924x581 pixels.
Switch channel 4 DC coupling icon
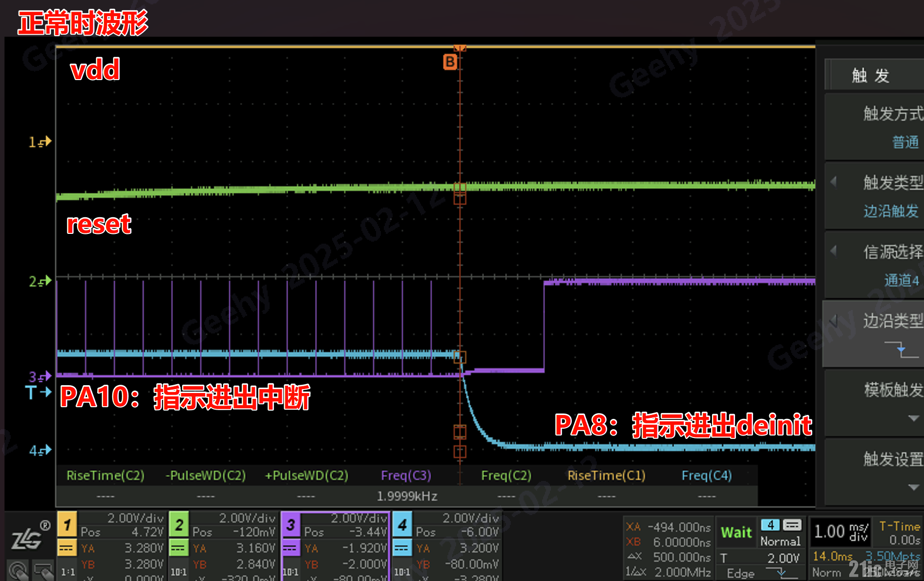click(402, 548)
